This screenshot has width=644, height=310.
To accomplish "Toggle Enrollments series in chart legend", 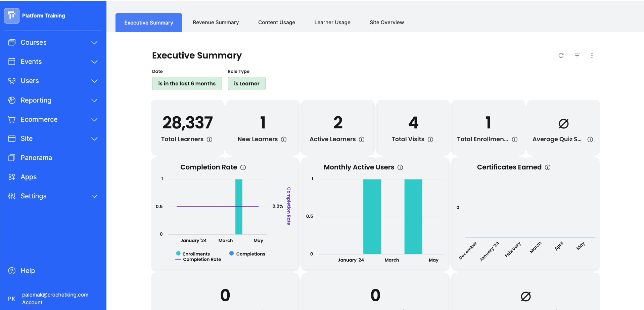I will pos(193,254).
